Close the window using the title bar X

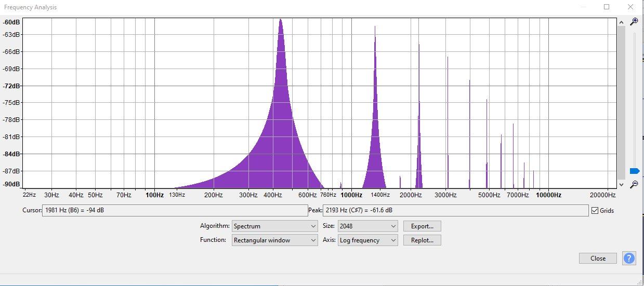630,7
